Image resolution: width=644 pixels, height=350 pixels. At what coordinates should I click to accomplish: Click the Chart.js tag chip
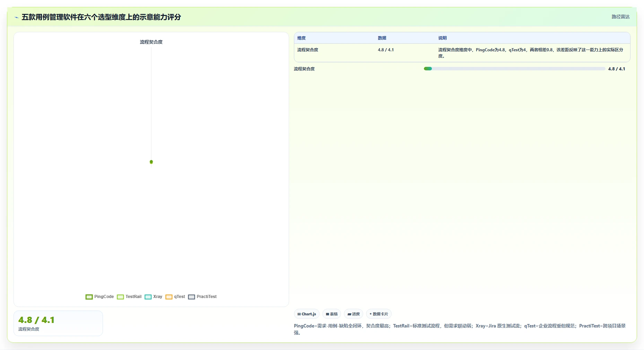click(x=307, y=314)
